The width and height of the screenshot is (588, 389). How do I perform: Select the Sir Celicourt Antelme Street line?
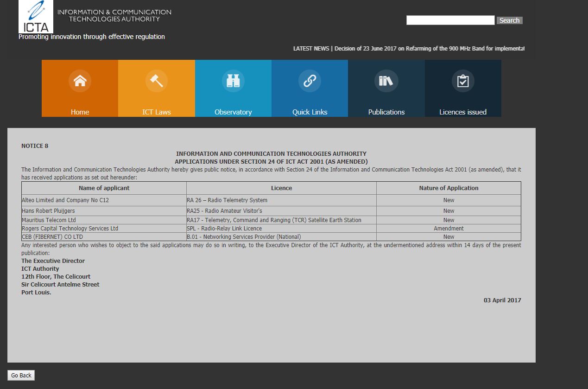tap(60, 285)
